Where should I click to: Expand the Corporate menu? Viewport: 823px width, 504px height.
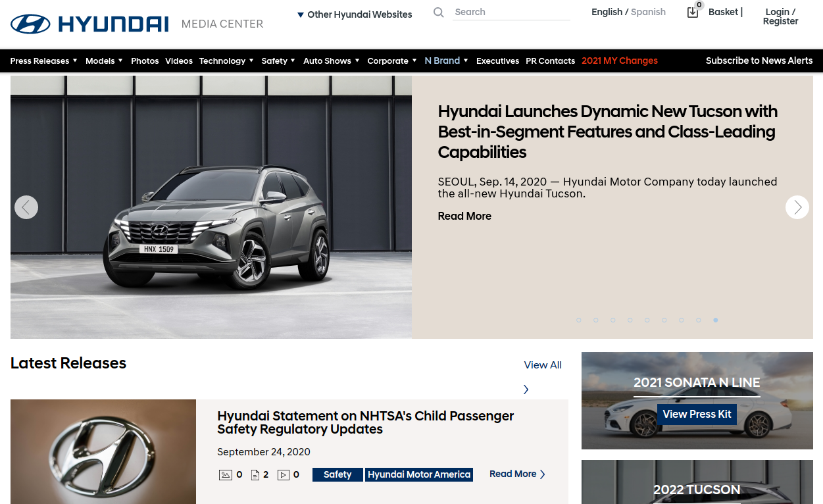click(x=393, y=61)
